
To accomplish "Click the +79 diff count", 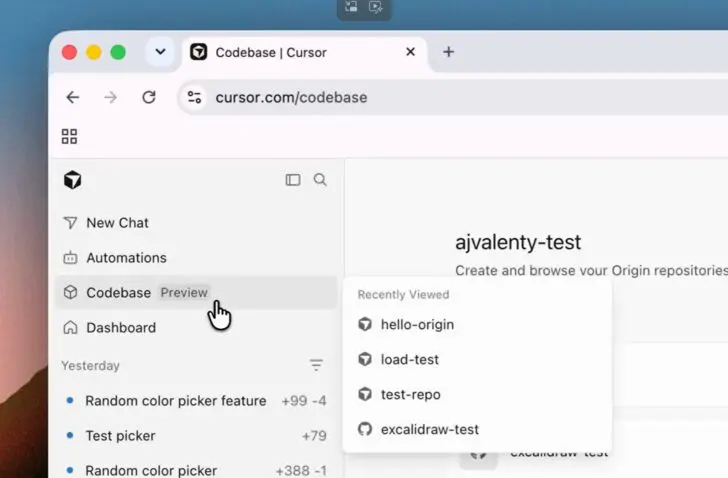I will tap(314, 436).
